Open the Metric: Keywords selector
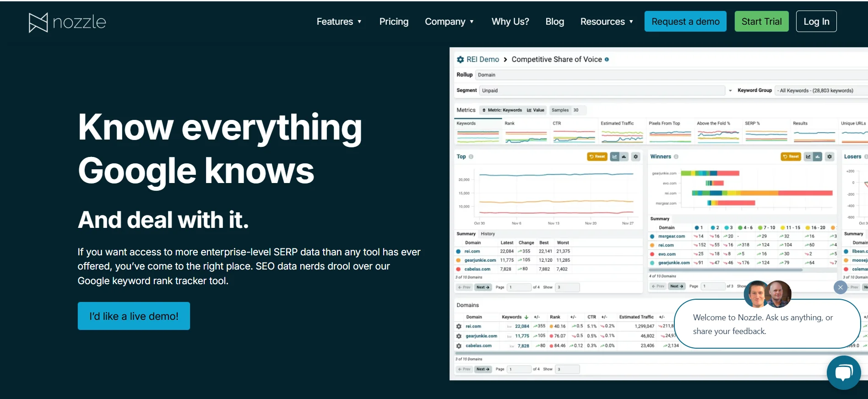Image resolution: width=868 pixels, height=399 pixels. tap(502, 110)
